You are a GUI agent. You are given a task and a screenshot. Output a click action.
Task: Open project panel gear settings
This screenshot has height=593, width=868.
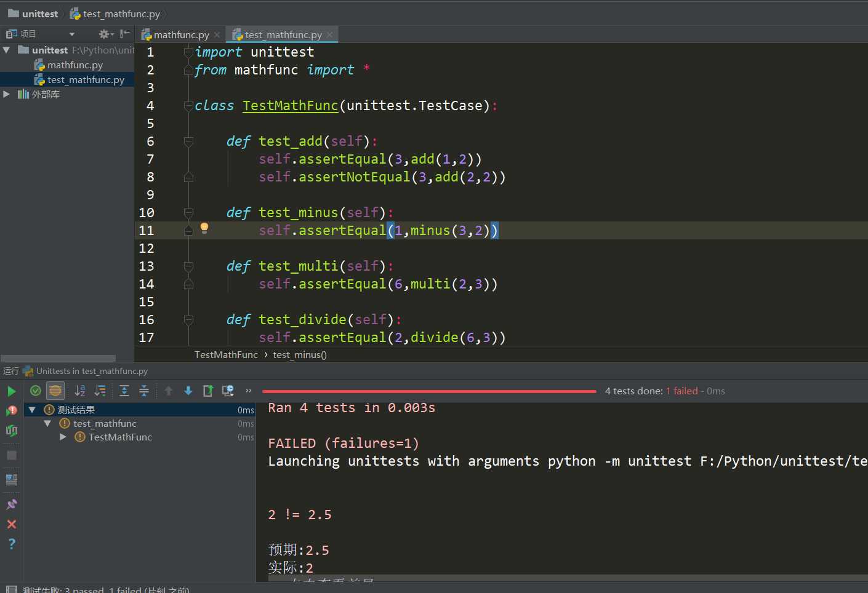click(106, 34)
